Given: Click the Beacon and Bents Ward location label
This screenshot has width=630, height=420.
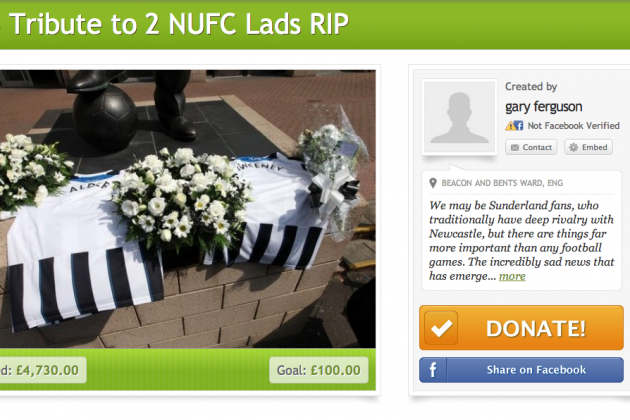Looking at the screenshot, I should pyautogui.click(x=502, y=183).
